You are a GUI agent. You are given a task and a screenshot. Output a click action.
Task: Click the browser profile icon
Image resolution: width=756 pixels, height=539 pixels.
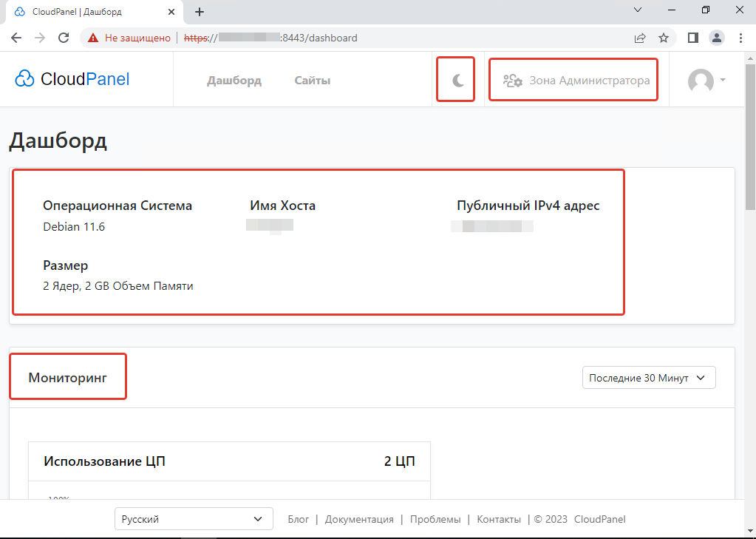716,37
